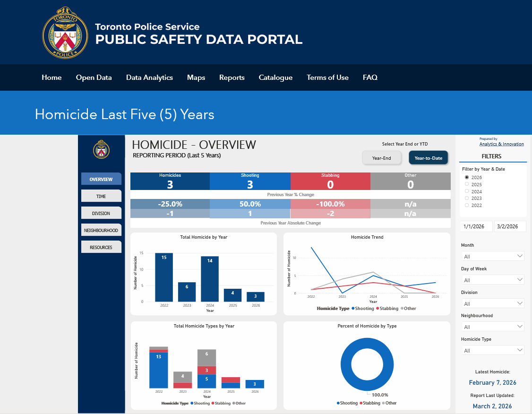Click the gray Other legend marker under donut chart

point(383,403)
